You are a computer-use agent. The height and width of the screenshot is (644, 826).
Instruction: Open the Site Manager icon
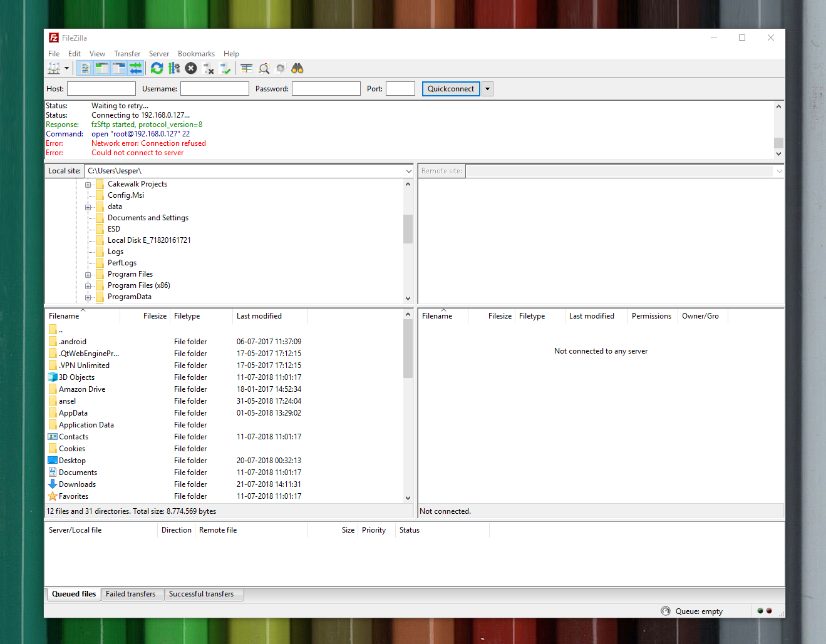coord(54,68)
